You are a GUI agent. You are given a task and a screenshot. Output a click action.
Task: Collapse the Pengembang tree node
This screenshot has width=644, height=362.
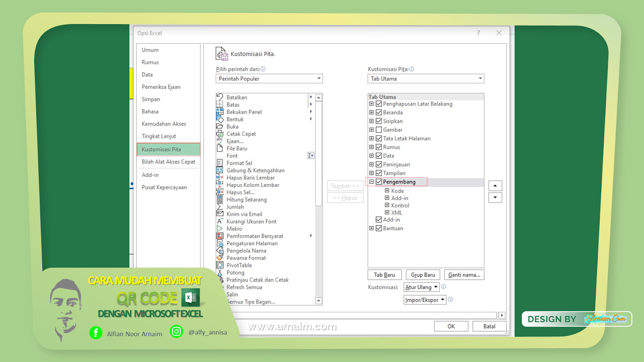(x=372, y=182)
